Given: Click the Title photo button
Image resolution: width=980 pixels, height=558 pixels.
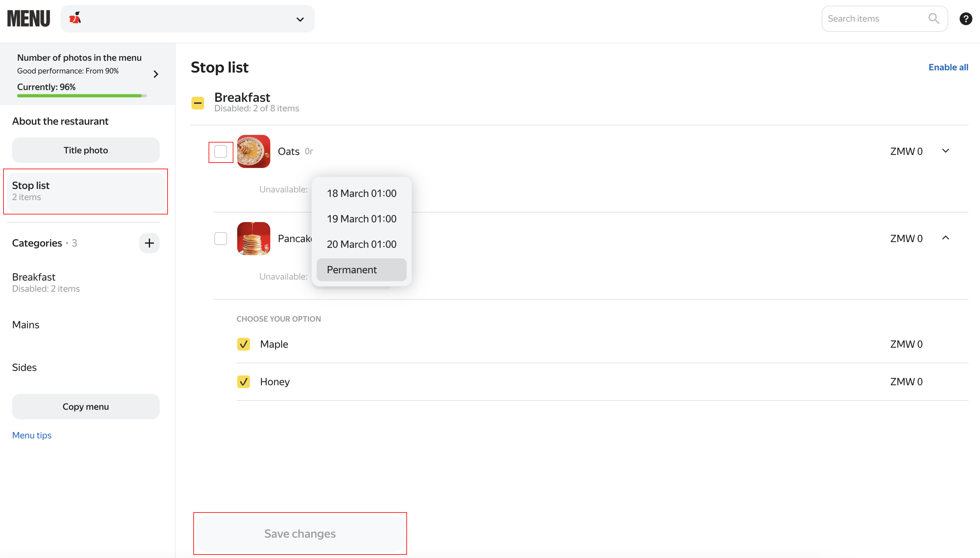Looking at the screenshot, I should click(x=86, y=150).
